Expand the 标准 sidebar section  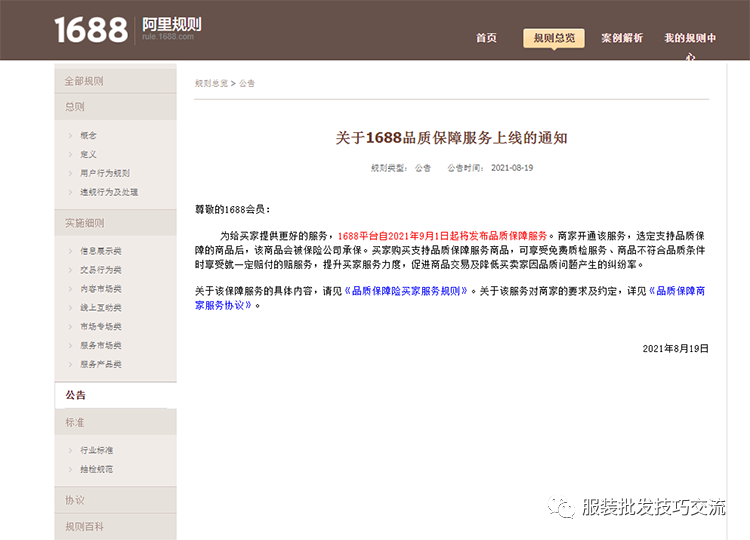coord(75,423)
